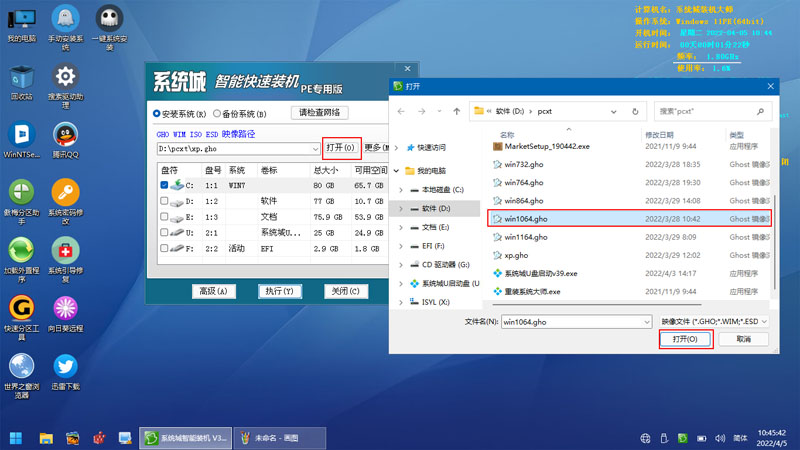Select the win1164.gho file
This screenshot has width=800, height=450.
pos(526,237)
